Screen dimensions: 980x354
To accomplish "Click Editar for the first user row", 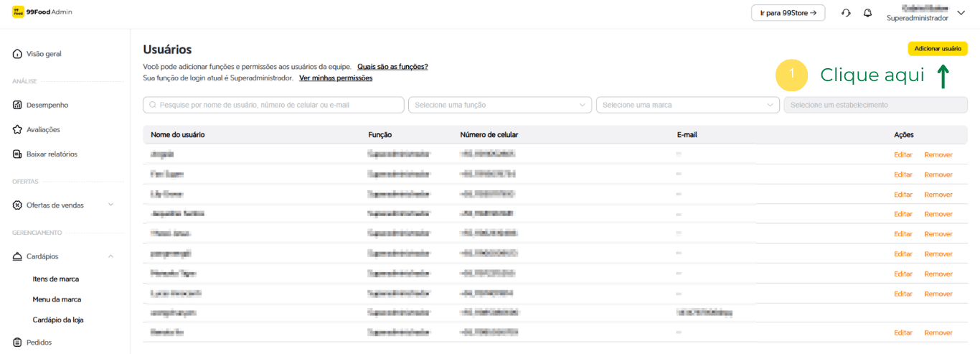I will (x=903, y=154).
